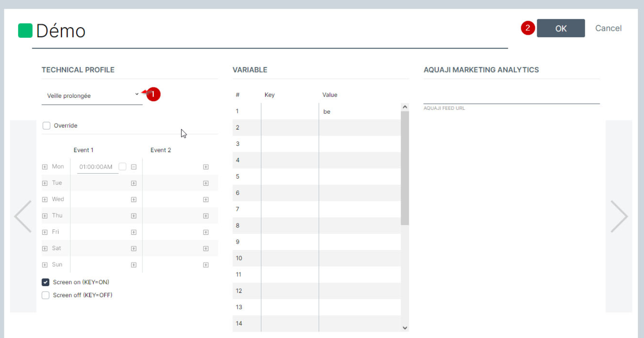Screen dimensions: 644x338
Task: Confirm changes with the OK button
Action: coord(560,28)
